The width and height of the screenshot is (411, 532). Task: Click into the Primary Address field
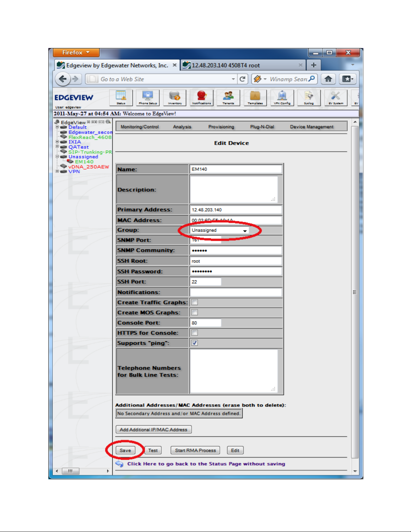coord(236,210)
